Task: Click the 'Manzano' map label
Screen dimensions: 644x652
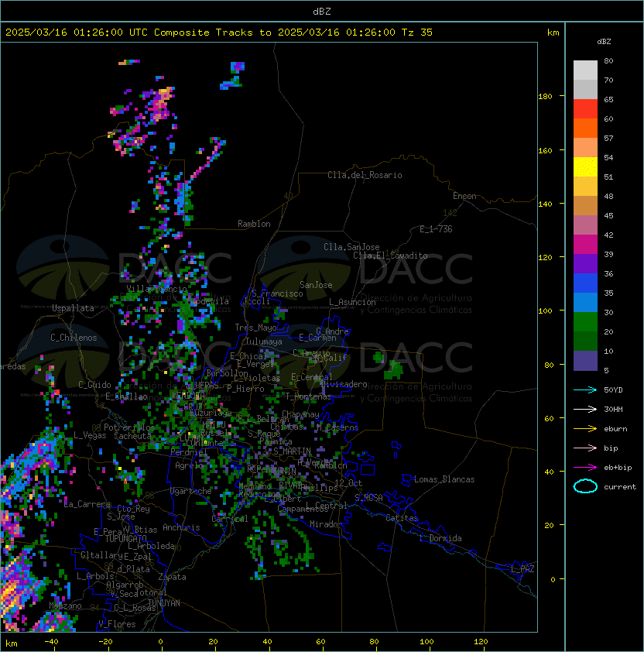Action: pos(65,606)
